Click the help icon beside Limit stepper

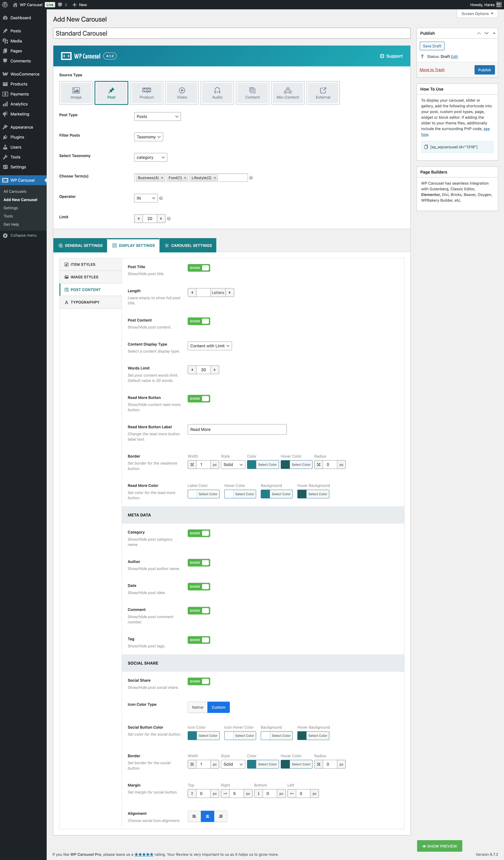[x=169, y=219]
